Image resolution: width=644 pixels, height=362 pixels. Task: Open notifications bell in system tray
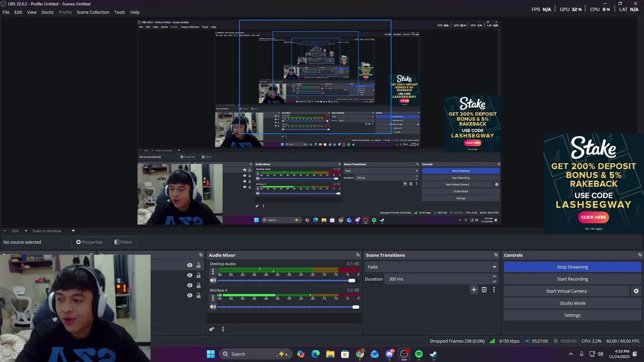point(635,354)
